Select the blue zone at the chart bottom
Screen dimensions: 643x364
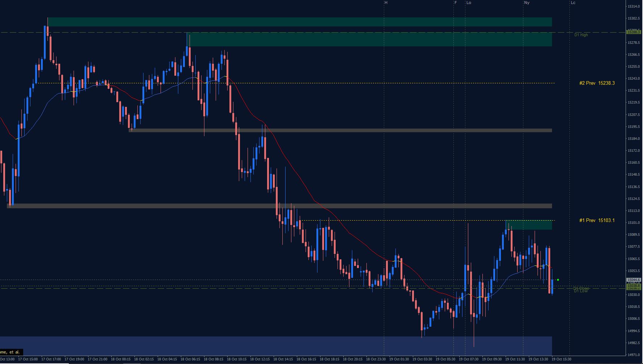click(x=276, y=346)
